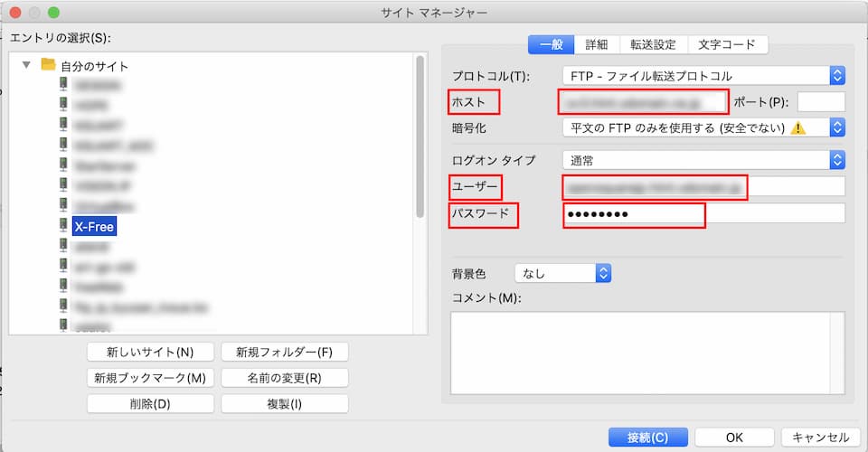Focus the パスワード input field
This screenshot has width=868, height=452.
[703, 214]
